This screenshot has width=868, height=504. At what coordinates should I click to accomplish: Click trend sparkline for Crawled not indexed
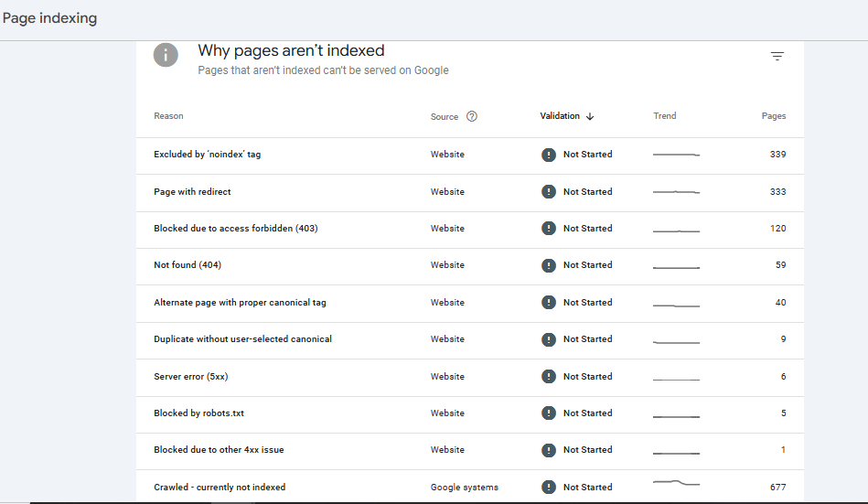pos(676,483)
